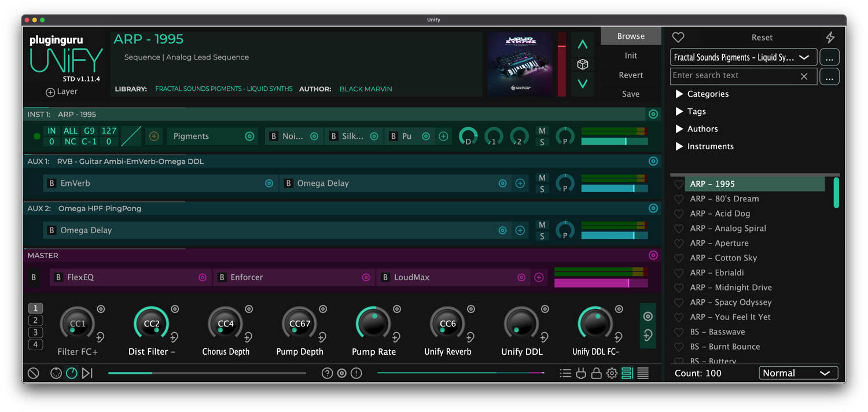
Task: Mute AUX 1 with M button
Action: click(x=542, y=178)
